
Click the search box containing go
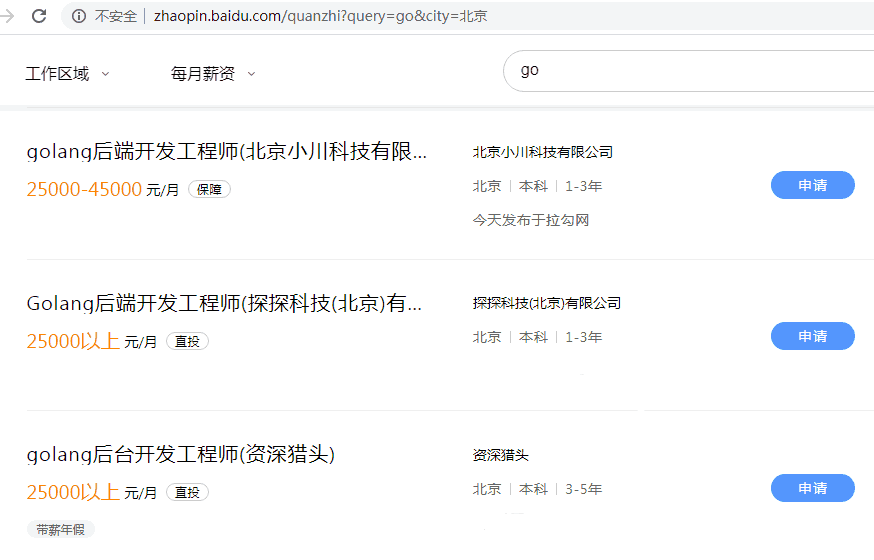[x=688, y=71]
